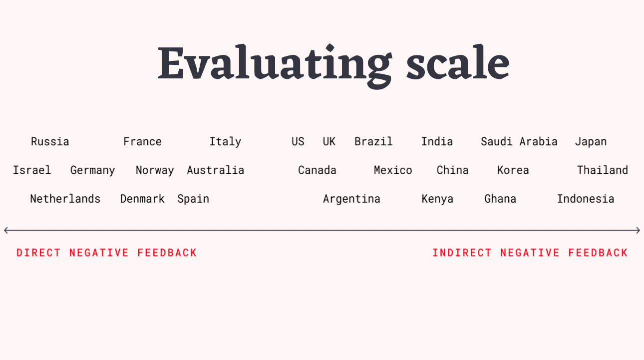The height and width of the screenshot is (360, 644).
Task: Click the US label
Action: [298, 141]
